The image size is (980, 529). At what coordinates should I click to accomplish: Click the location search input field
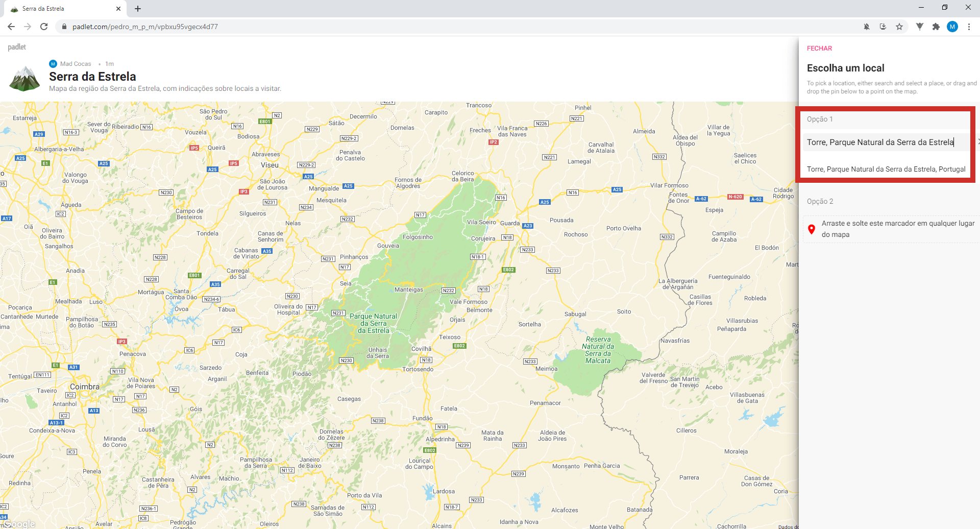pyautogui.click(x=886, y=142)
